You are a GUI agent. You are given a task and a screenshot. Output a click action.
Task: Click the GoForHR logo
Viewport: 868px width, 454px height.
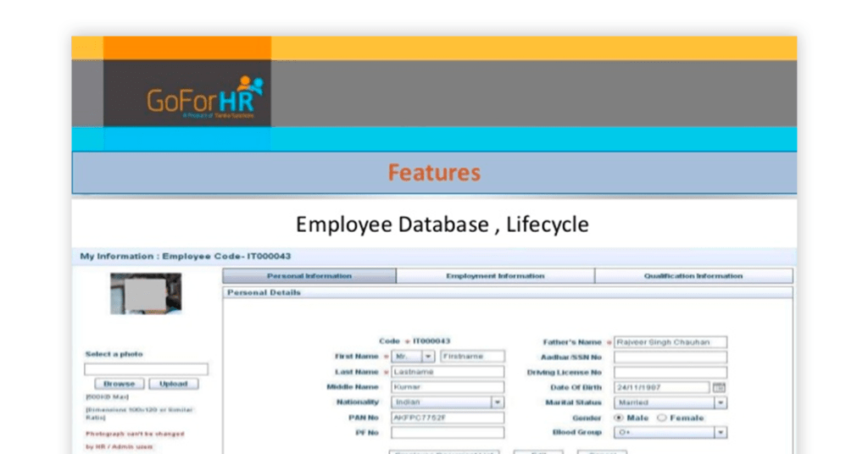[x=205, y=97]
